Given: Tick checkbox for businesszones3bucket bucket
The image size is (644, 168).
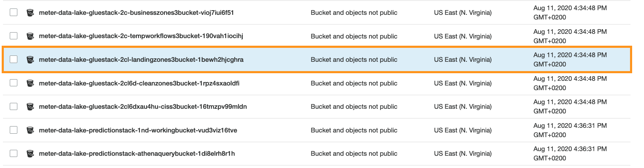Looking at the screenshot, I should click(14, 13).
